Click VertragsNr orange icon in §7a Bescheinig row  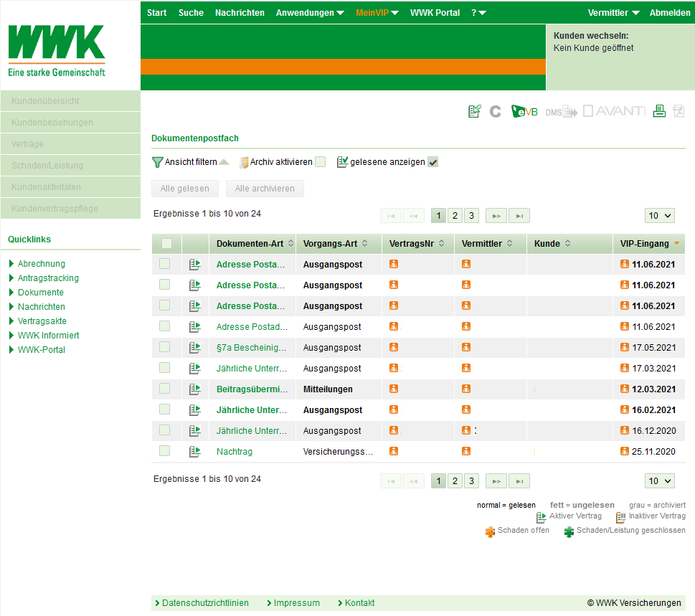(394, 347)
